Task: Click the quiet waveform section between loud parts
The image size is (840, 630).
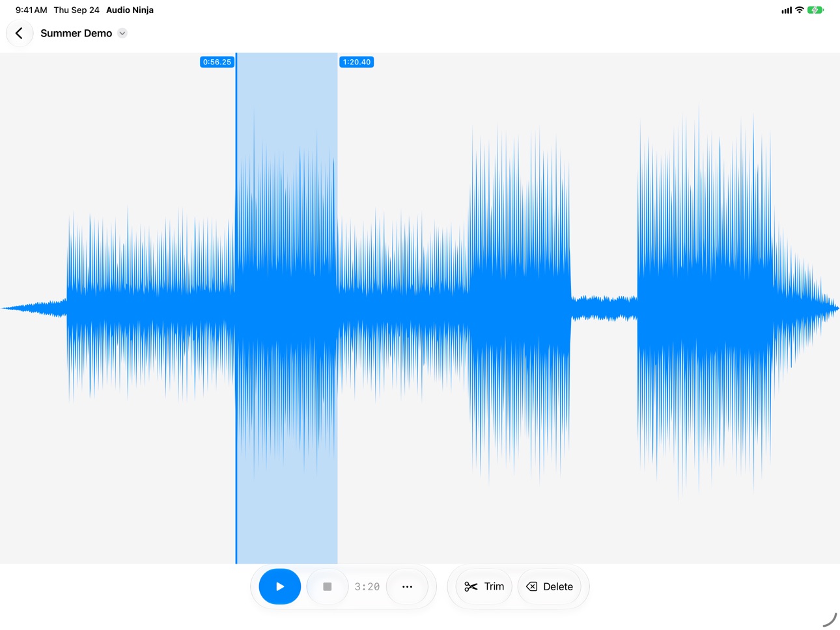Action: (x=604, y=308)
